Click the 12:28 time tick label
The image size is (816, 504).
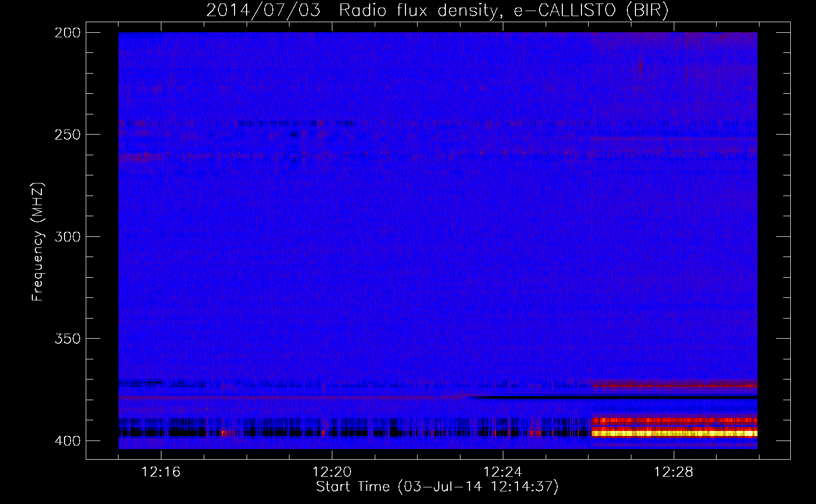(674, 472)
